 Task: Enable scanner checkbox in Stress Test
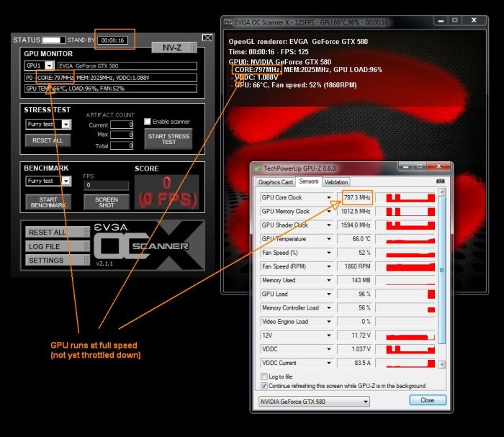(x=147, y=121)
